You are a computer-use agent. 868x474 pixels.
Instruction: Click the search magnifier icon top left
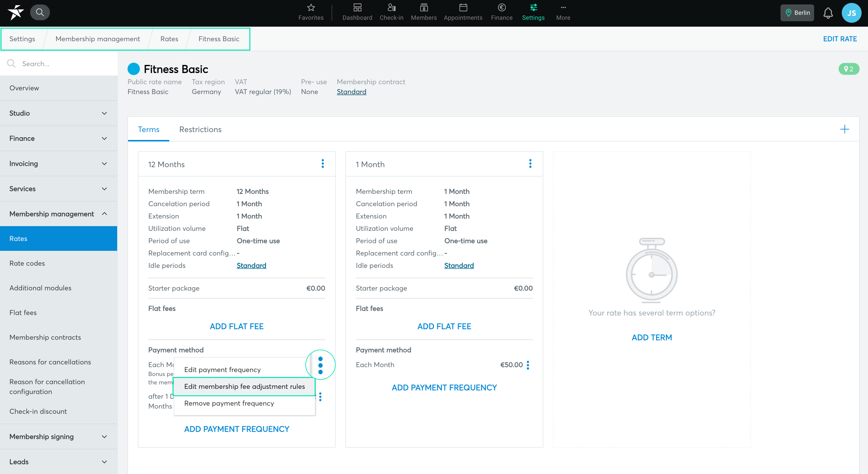pos(40,12)
